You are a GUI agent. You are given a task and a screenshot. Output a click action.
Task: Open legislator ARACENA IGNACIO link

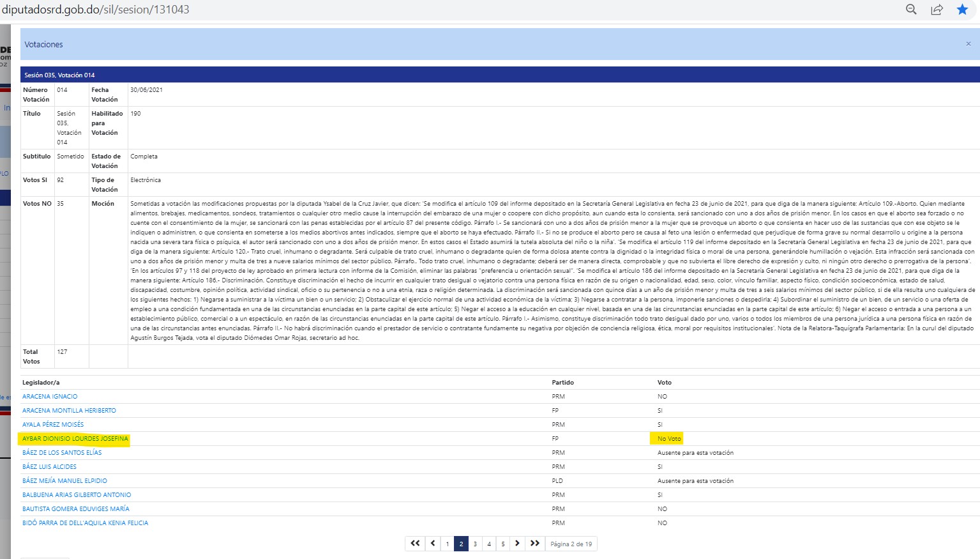[x=50, y=397]
